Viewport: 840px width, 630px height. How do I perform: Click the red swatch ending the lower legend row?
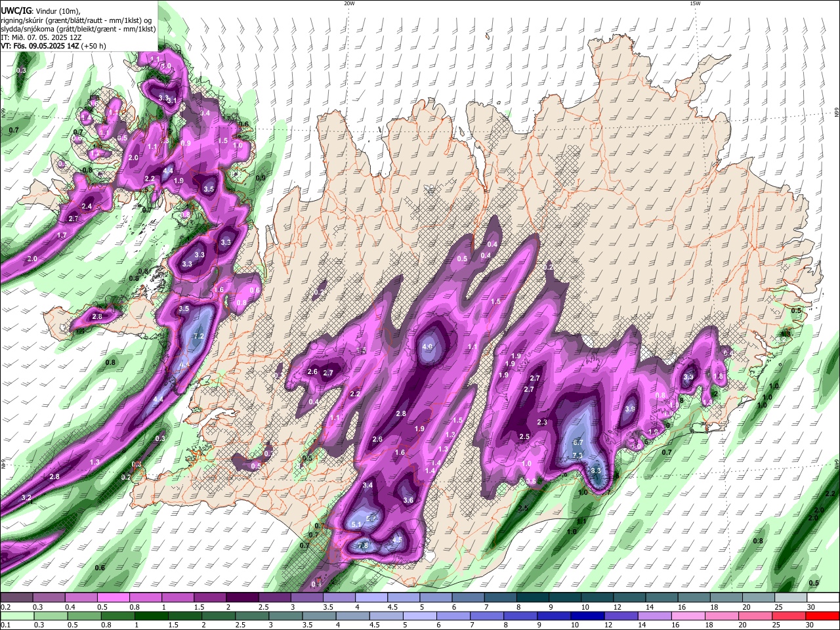pyautogui.click(x=822, y=616)
